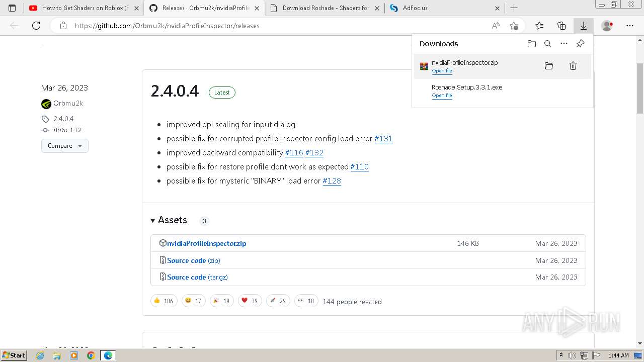Show nvidiaProfileInspector.zip in folder
644x362 pixels.
click(x=549, y=66)
